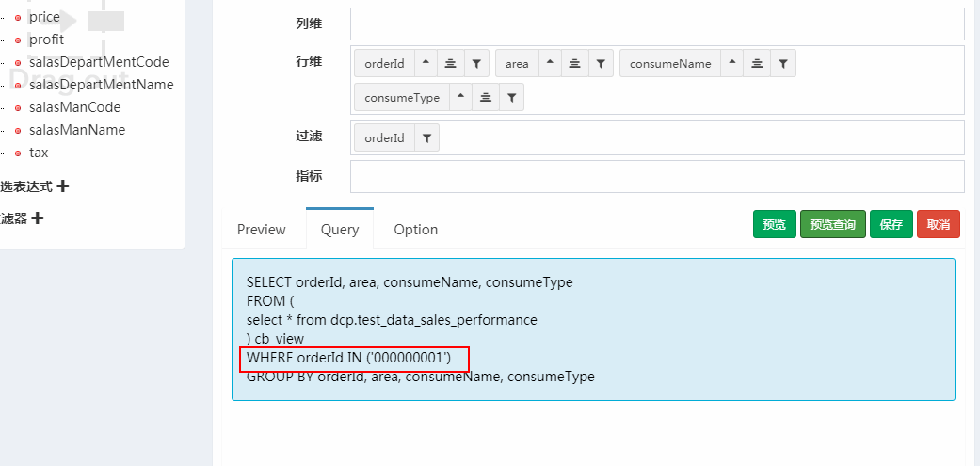The height and width of the screenshot is (466, 980).
Task: Click filter icon on area dimension
Action: pyautogui.click(x=601, y=63)
